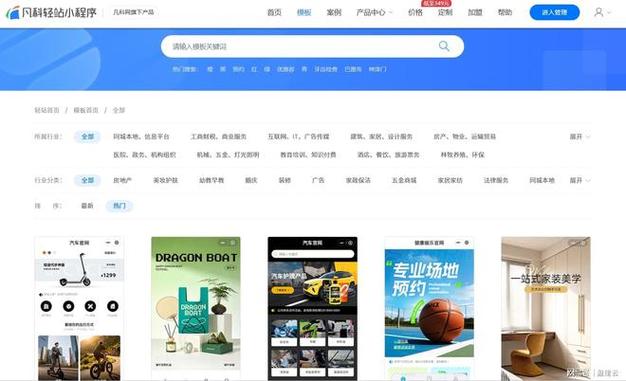Expand the 产品中心 dropdown menu
This screenshot has height=381, width=626.
(374, 12)
